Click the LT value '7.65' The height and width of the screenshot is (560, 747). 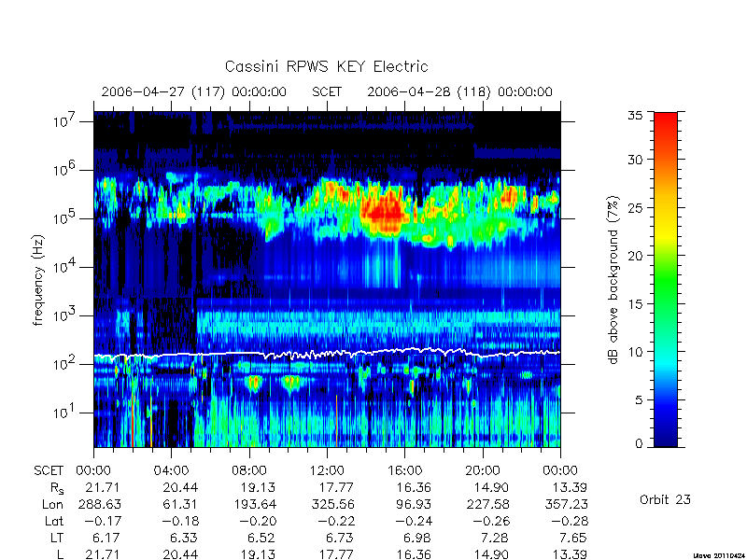click(573, 539)
